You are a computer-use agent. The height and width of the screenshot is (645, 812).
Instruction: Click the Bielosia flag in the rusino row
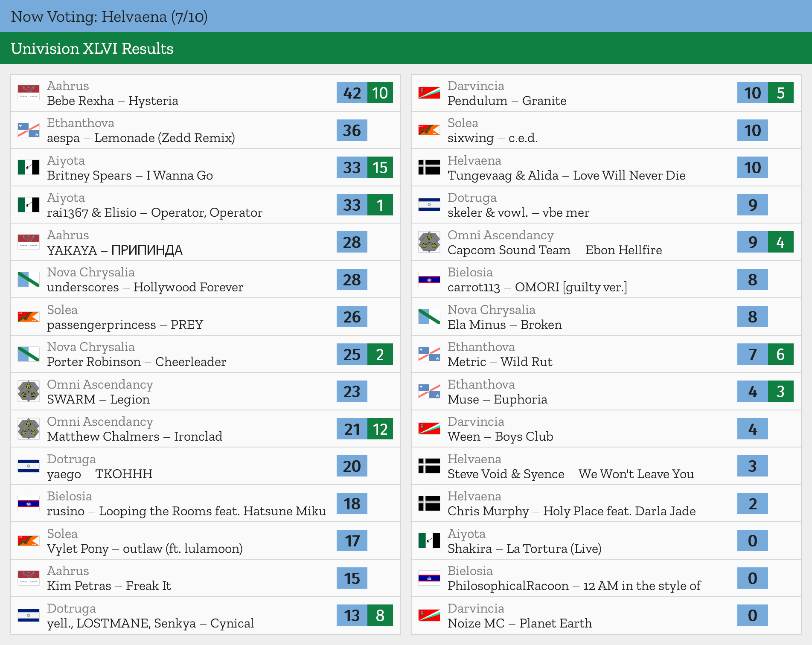[29, 503]
